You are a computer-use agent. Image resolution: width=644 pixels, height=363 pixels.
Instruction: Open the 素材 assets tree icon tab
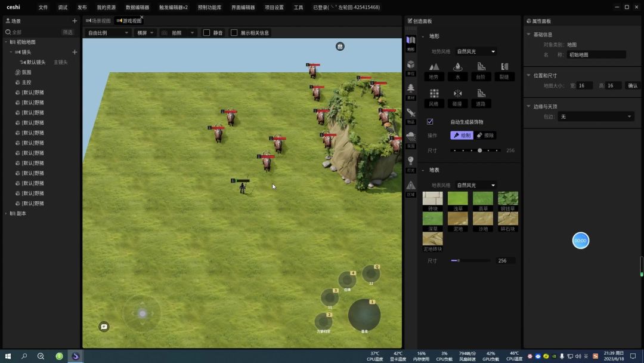[411, 92]
